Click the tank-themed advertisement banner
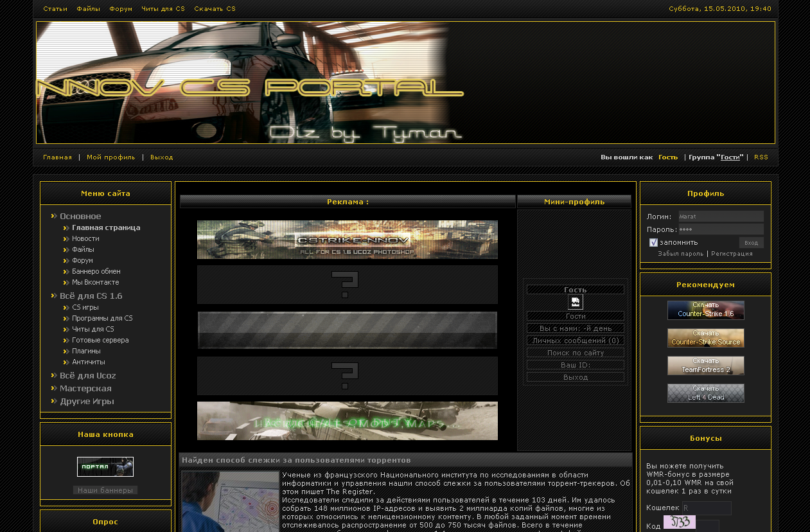The image size is (810, 532). click(348, 421)
